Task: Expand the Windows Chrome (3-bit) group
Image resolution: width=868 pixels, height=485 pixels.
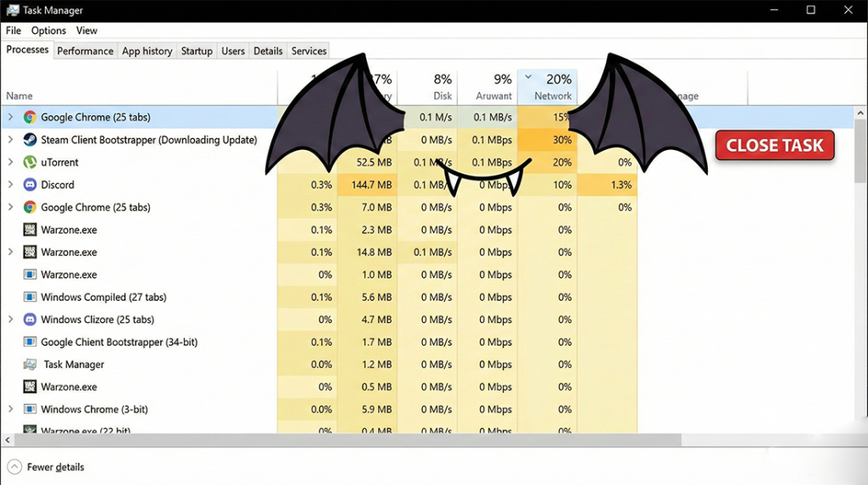Action: click(x=11, y=410)
